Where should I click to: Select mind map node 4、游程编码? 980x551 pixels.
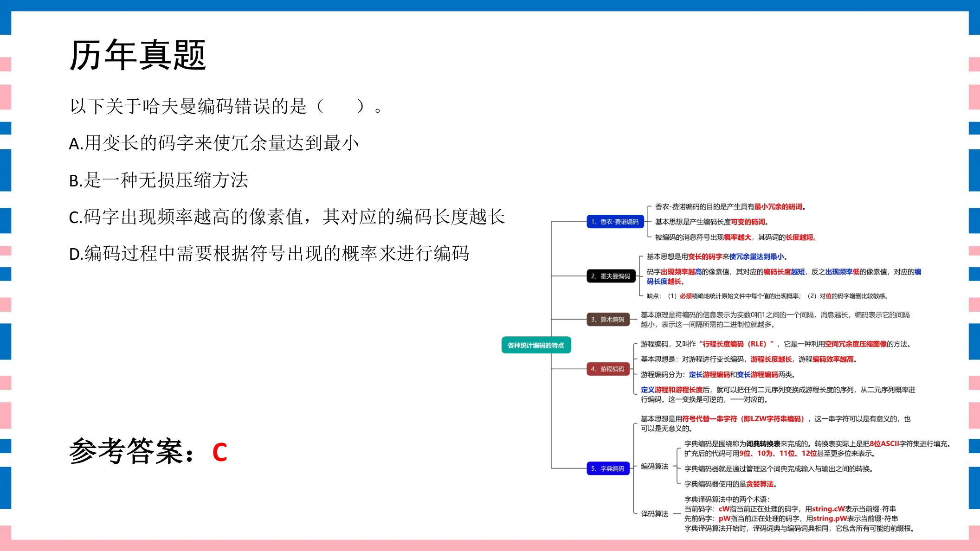608,369
